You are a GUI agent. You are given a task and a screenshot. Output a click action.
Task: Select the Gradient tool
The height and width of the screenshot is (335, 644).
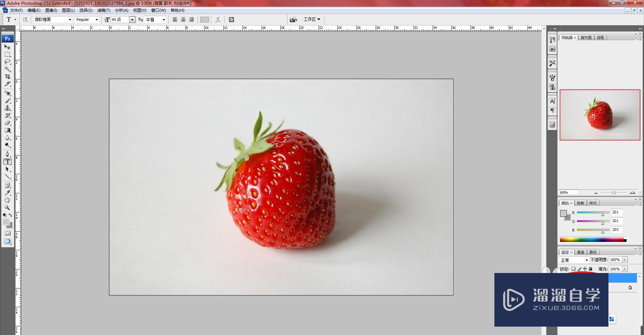point(7,130)
